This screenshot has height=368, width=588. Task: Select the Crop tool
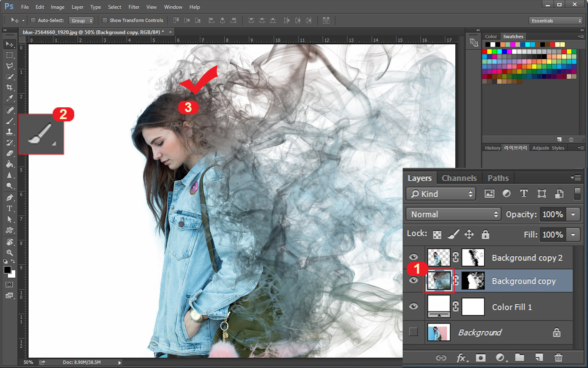[x=10, y=87]
